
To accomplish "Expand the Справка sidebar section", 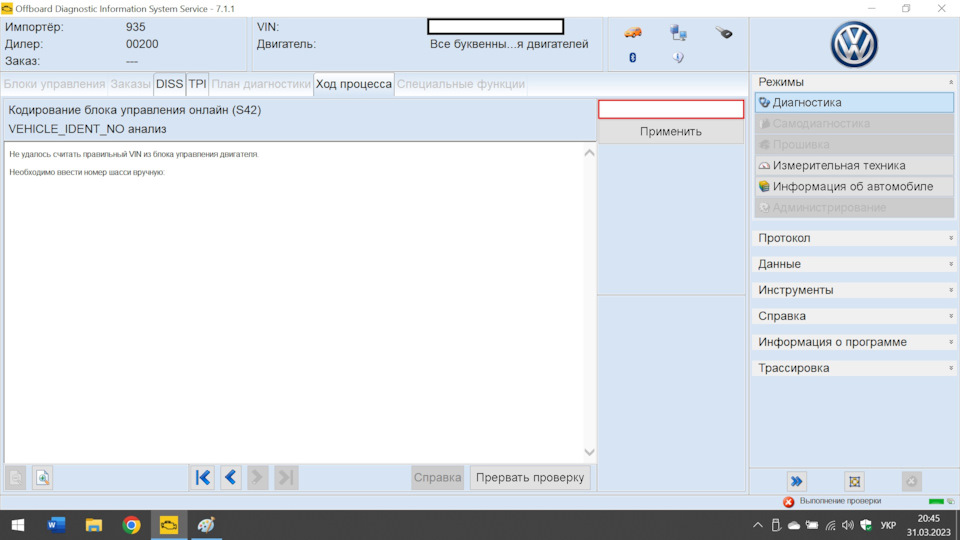I will pyautogui.click(x=854, y=316).
